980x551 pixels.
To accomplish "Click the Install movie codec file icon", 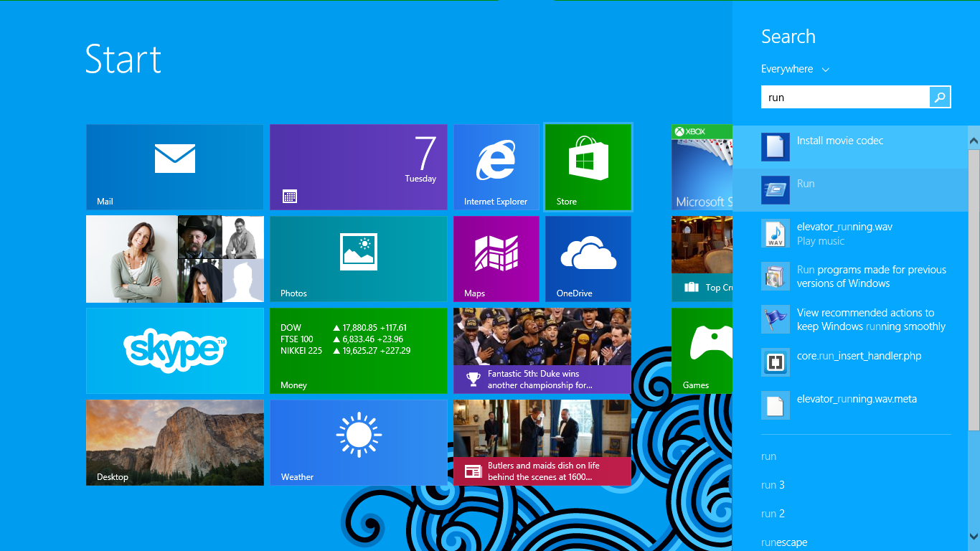I will (776, 147).
